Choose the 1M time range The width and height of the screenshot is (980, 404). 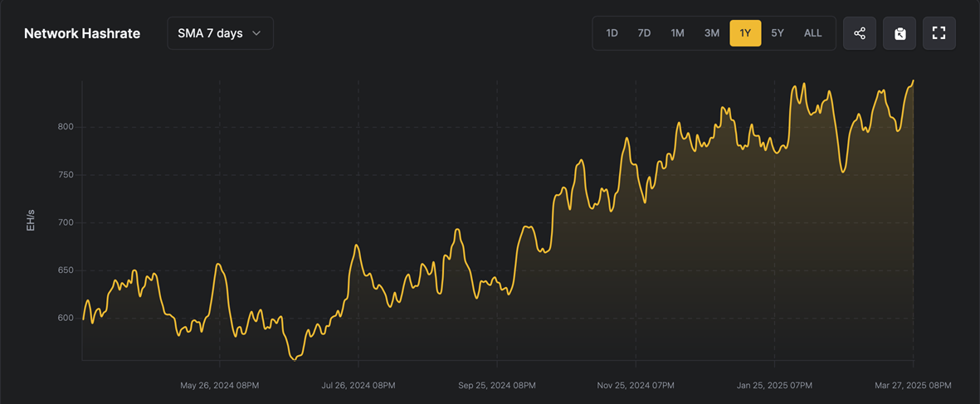677,33
